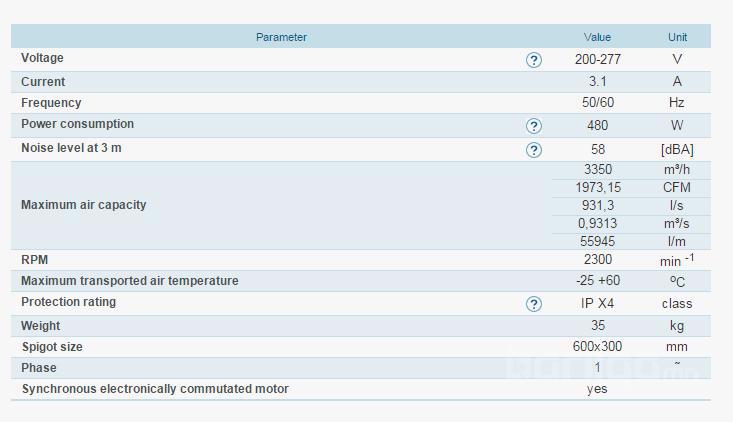
Task: Select the Parameter column header
Action: click(281, 37)
